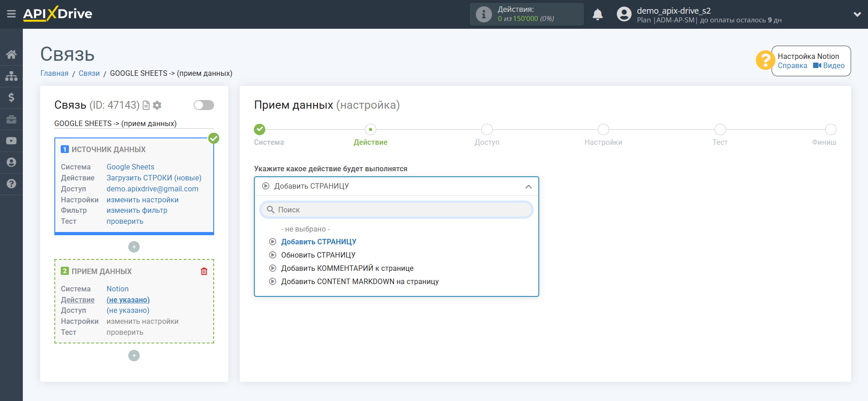The image size is (868, 401).
Task: Click source проверить test link
Action: 125,222
